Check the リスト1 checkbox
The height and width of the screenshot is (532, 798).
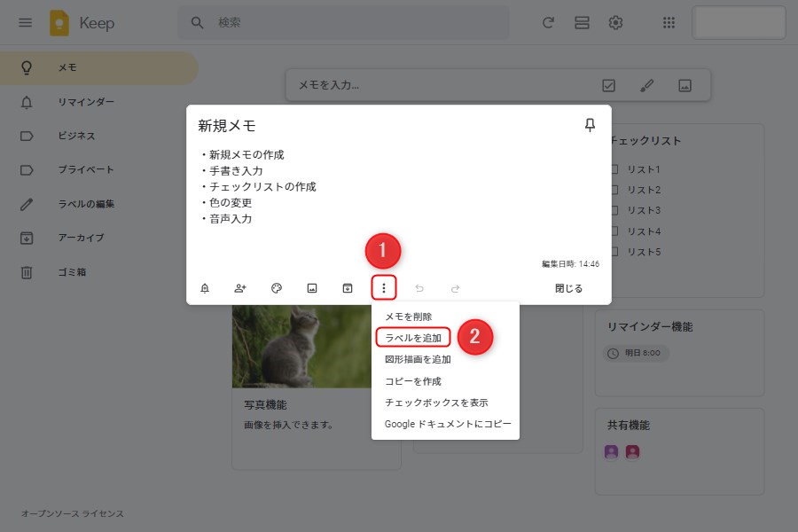click(x=614, y=169)
